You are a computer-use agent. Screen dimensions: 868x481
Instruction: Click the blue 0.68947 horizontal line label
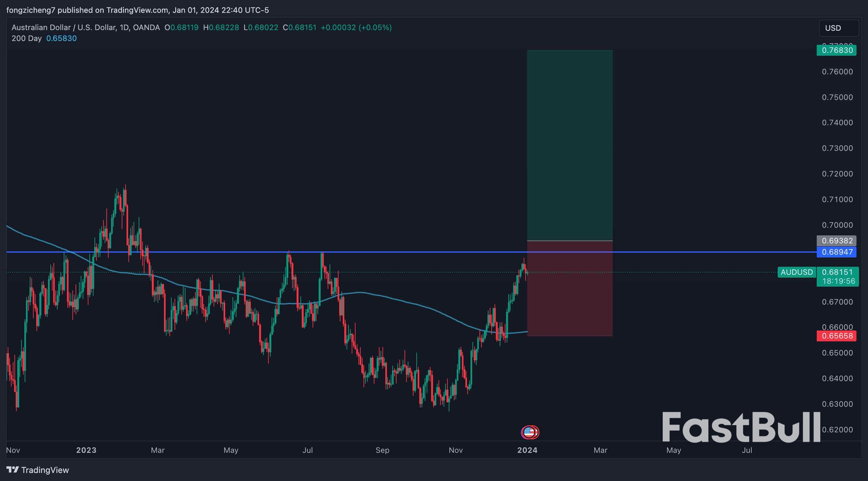click(837, 252)
